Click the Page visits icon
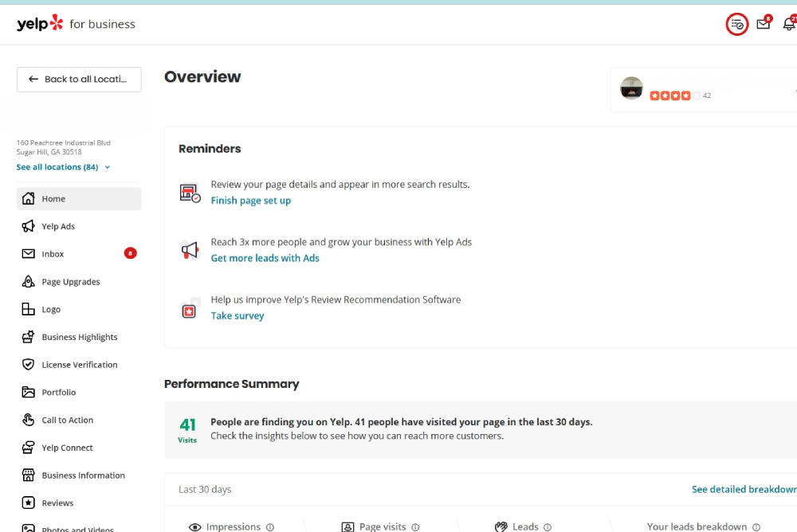Viewport: 797px width, 532px height. [x=347, y=527]
